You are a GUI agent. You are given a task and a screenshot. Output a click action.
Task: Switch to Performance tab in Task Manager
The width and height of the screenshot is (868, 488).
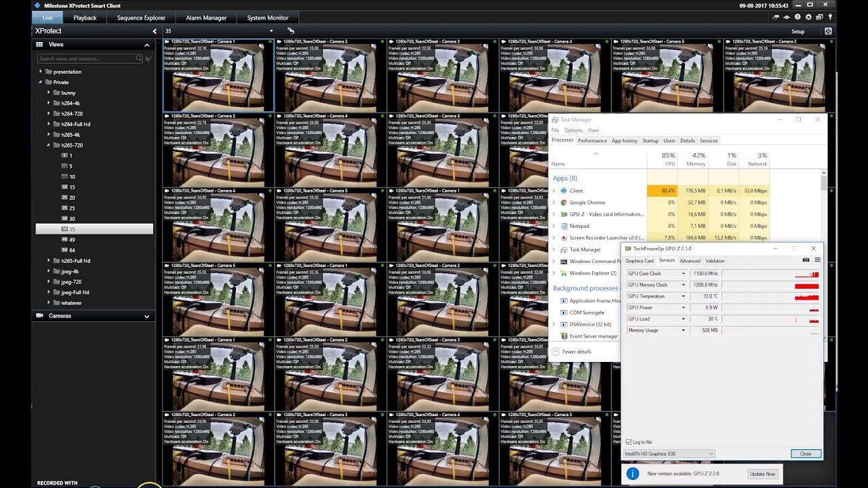592,140
